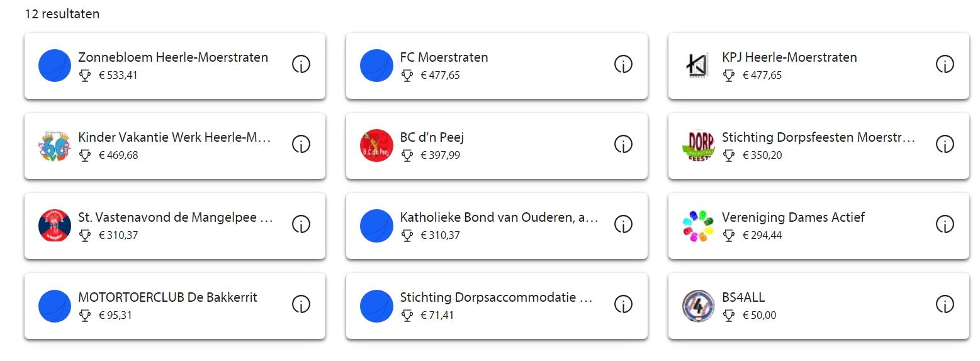Open Stichting Dorpsaccommodatie card title

(x=497, y=297)
